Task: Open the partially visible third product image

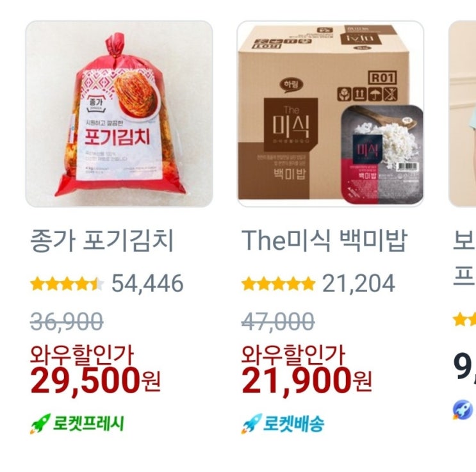Action: click(462, 114)
